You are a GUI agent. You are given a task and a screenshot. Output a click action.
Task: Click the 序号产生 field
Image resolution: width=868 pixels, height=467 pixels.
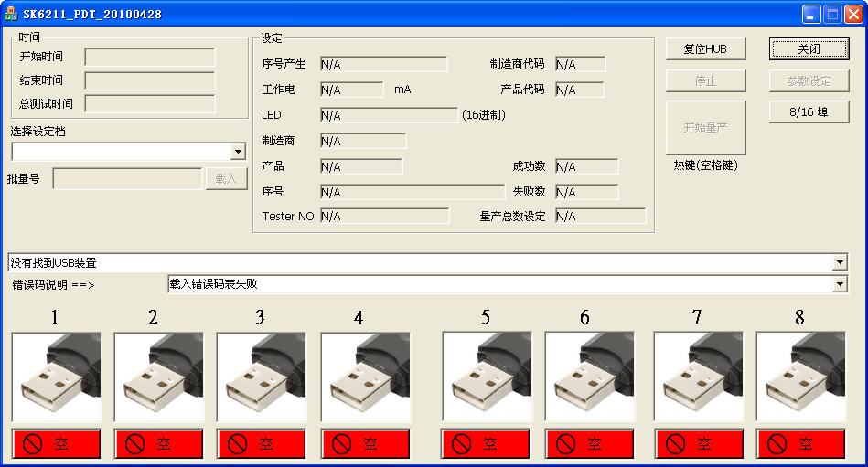[383, 64]
